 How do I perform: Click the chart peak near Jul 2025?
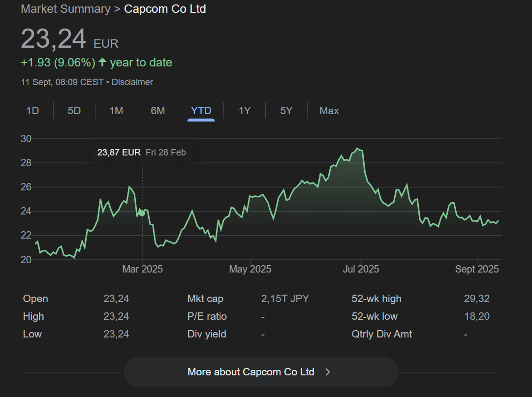tap(357, 149)
